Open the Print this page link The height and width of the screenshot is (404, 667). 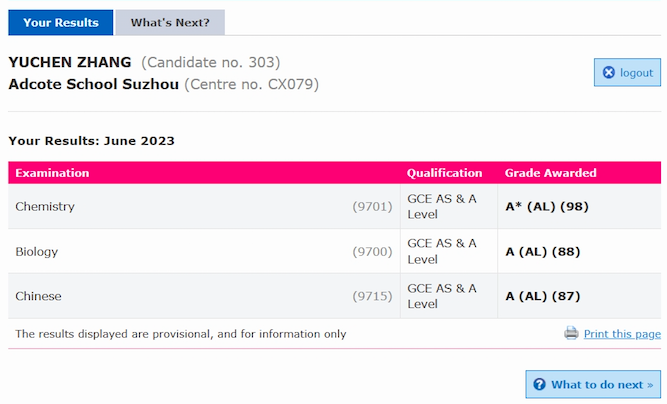(622, 334)
